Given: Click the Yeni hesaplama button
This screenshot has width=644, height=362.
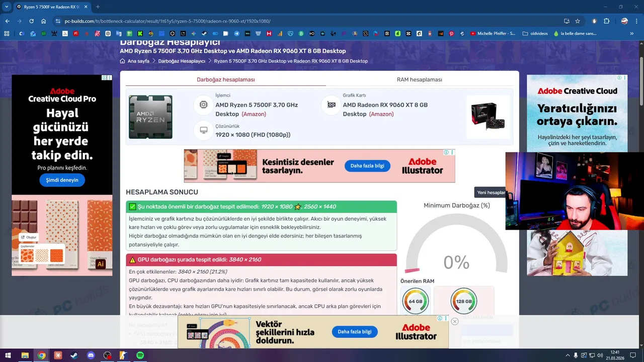Looking at the screenshot, I should click(491, 193).
